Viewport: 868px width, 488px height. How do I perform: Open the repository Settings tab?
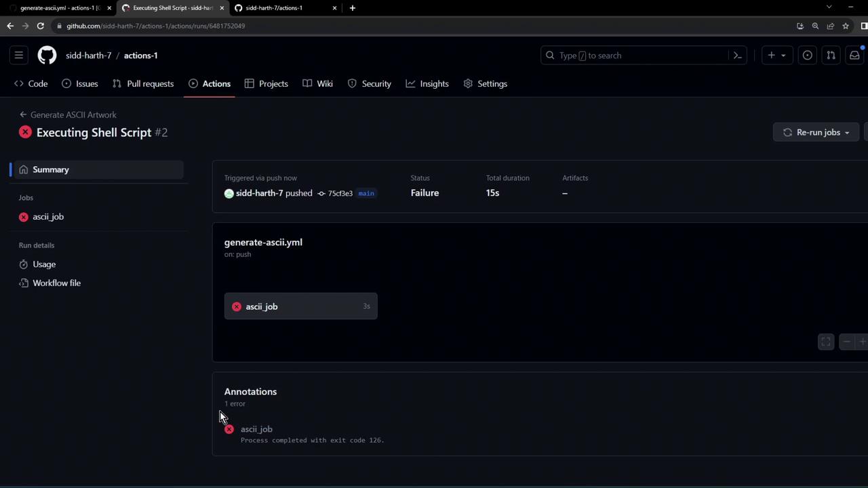[486, 83]
